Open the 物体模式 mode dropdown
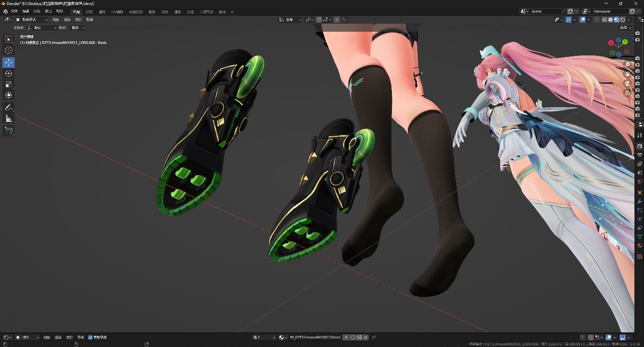This screenshot has height=347, width=644. 32,20
